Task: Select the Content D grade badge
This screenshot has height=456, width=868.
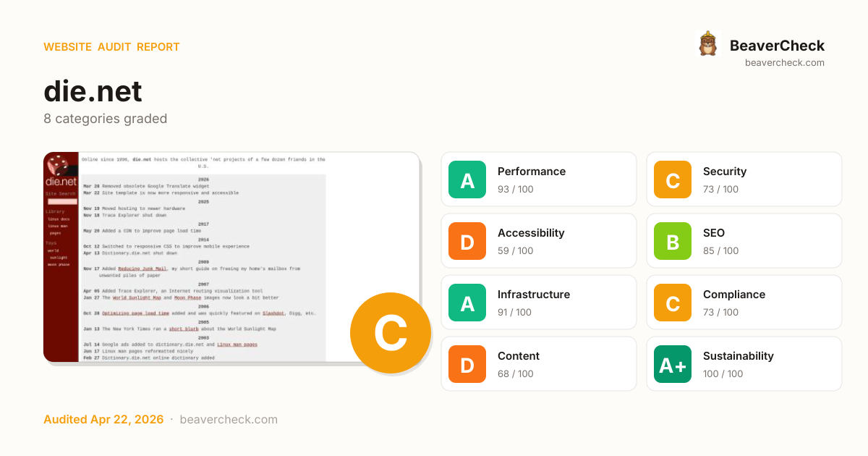Action: click(467, 364)
